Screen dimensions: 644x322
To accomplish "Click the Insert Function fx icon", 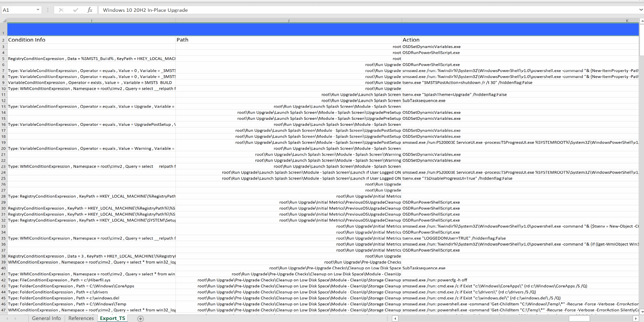I will 90,10.
